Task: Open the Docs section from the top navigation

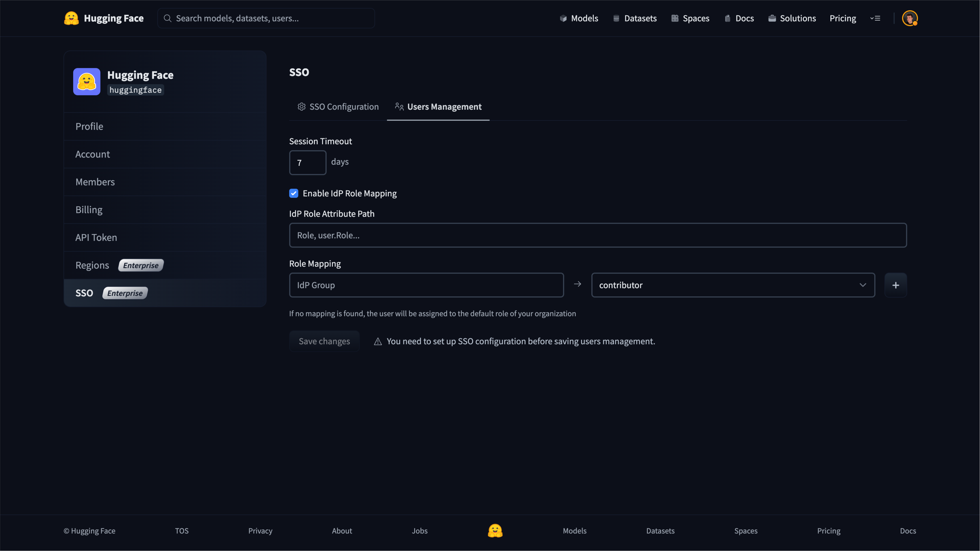Action: tap(738, 18)
